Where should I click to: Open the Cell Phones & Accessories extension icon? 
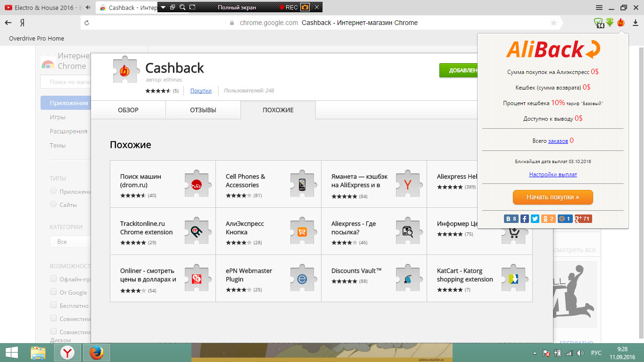[302, 184]
